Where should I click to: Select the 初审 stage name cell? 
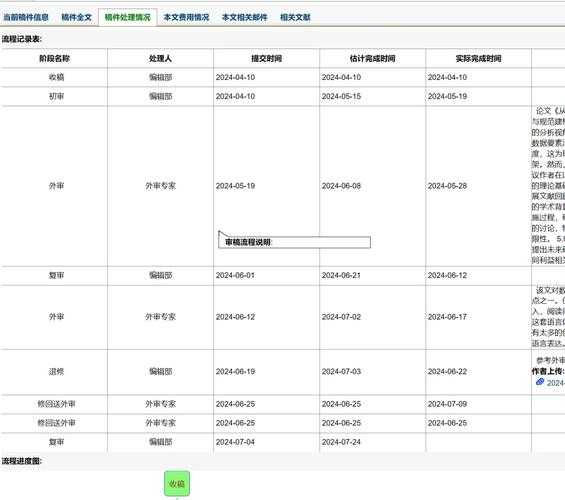pyautogui.click(x=56, y=96)
